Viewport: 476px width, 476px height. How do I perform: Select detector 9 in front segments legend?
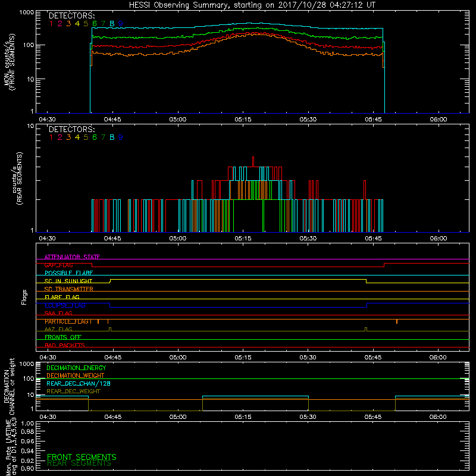(121, 24)
